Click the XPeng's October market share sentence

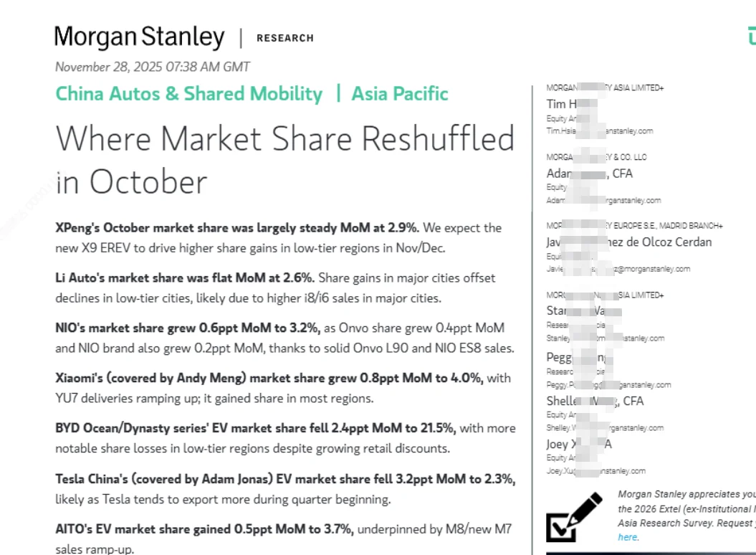click(x=237, y=228)
